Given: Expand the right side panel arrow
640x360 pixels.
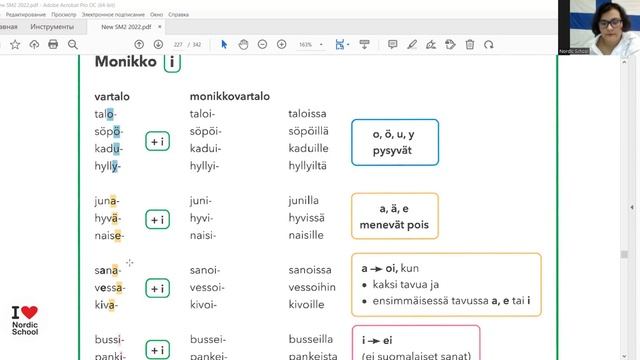Looking at the screenshot, I should [632, 207].
